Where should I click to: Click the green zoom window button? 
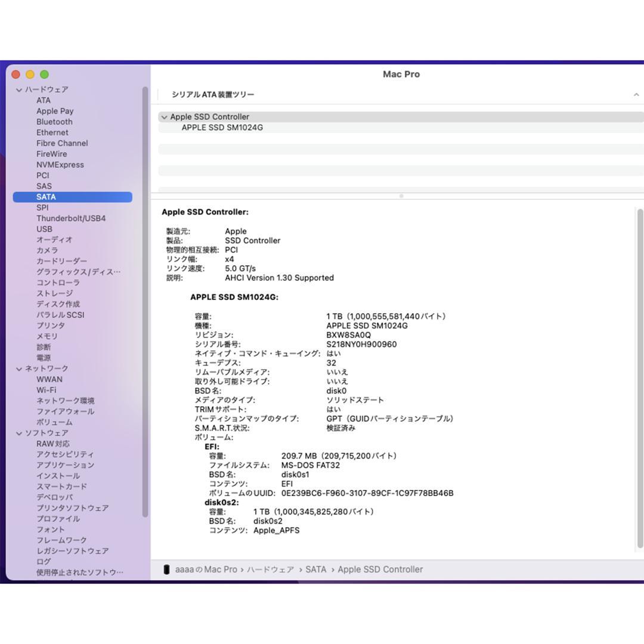(x=44, y=75)
